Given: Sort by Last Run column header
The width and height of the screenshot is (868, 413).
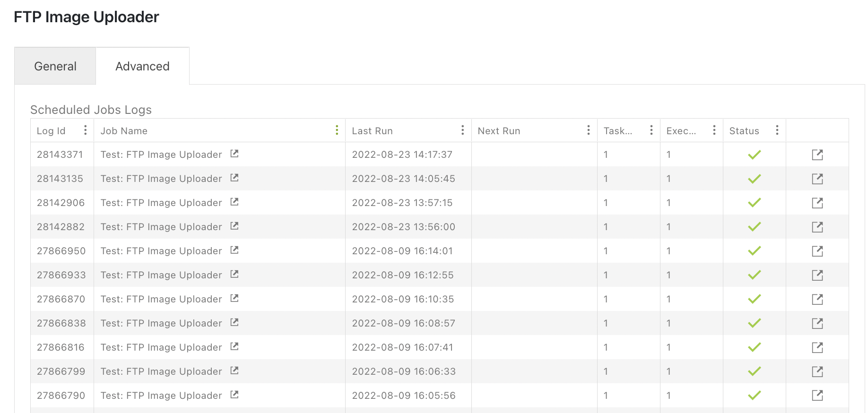Looking at the screenshot, I should [x=372, y=131].
